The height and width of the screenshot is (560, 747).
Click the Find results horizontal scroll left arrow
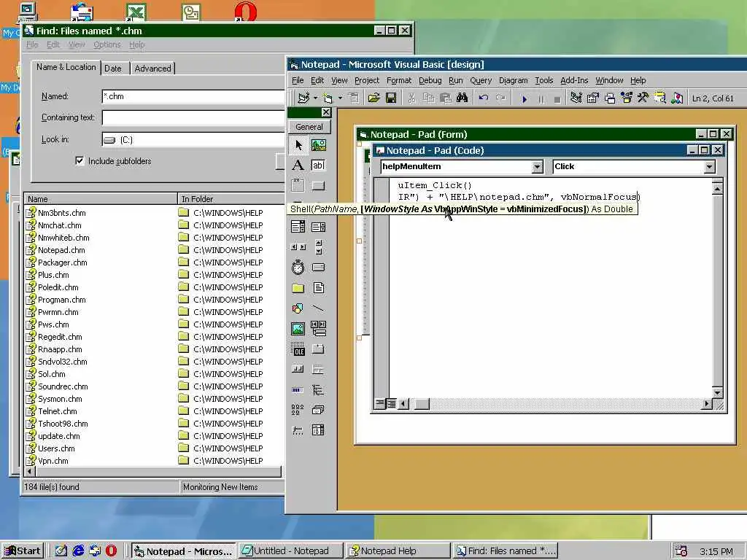pyautogui.click(x=30, y=472)
